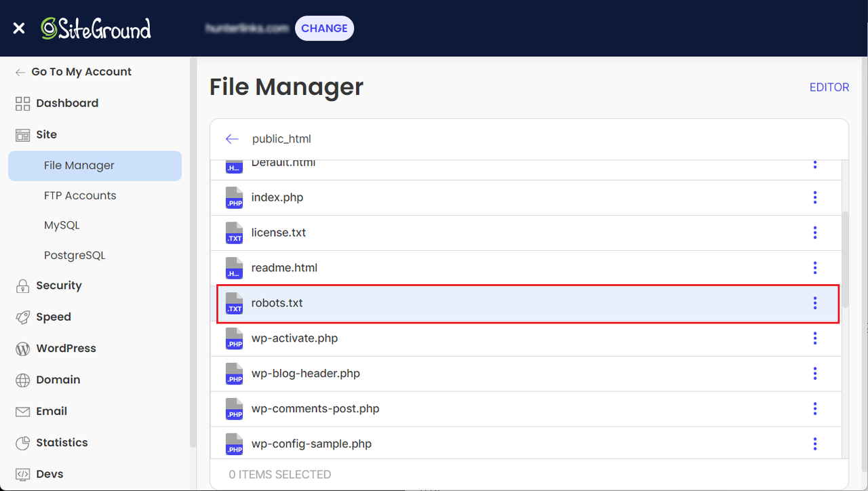Click the Speed rocket icon
This screenshot has width=868, height=491.
pyautogui.click(x=22, y=317)
